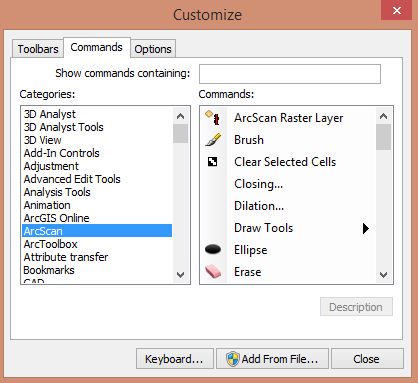Pick the Adjustment category

click(97, 166)
